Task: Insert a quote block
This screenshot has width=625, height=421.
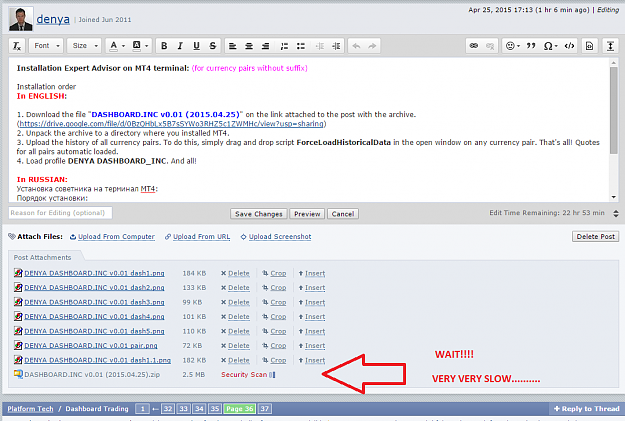Action: pos(531,46)
